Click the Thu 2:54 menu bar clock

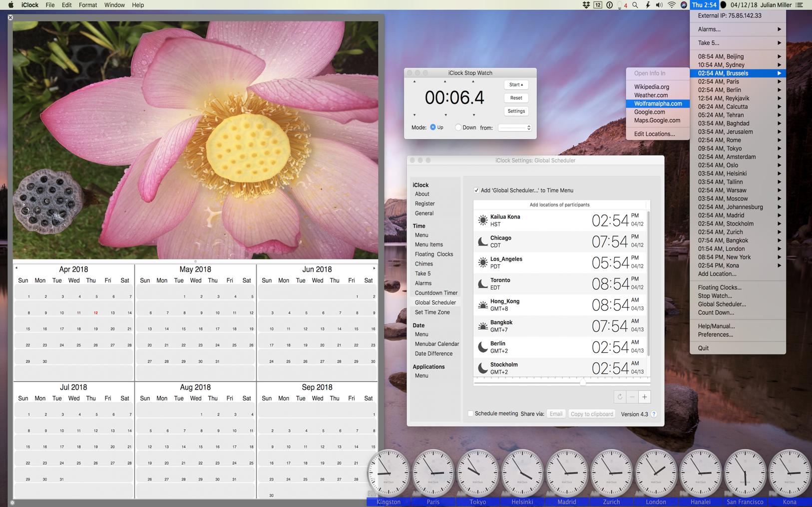click(x=704, y=5)
